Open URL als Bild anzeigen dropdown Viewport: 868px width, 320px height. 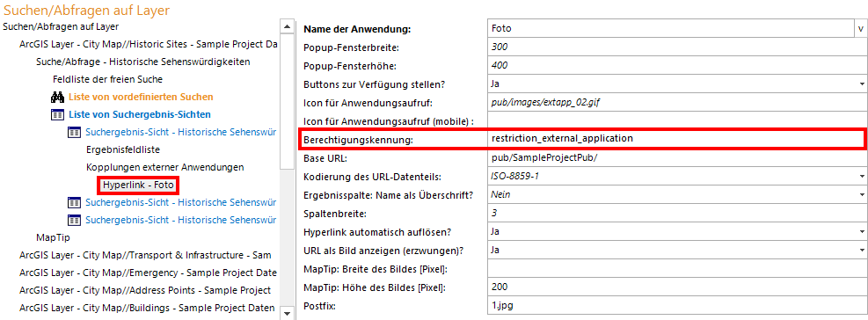(862, 251)
